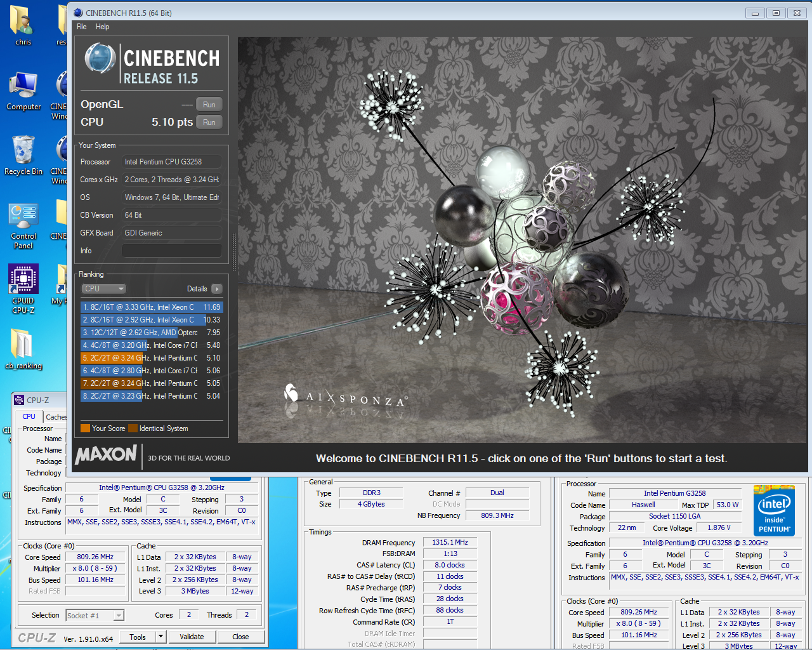Viewport: 812px width, 650px height.
Task: Click the NB Frequency value 809.3 MHz
Action: [497, 515]
